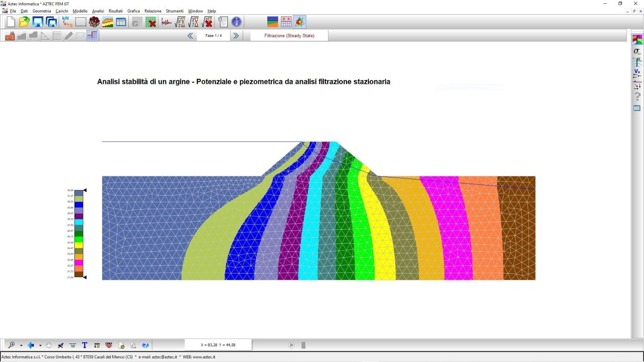Click the gray mesh generation icon
Image resolution: width=644 pixels, height=362 pixels.
(137, 22)
